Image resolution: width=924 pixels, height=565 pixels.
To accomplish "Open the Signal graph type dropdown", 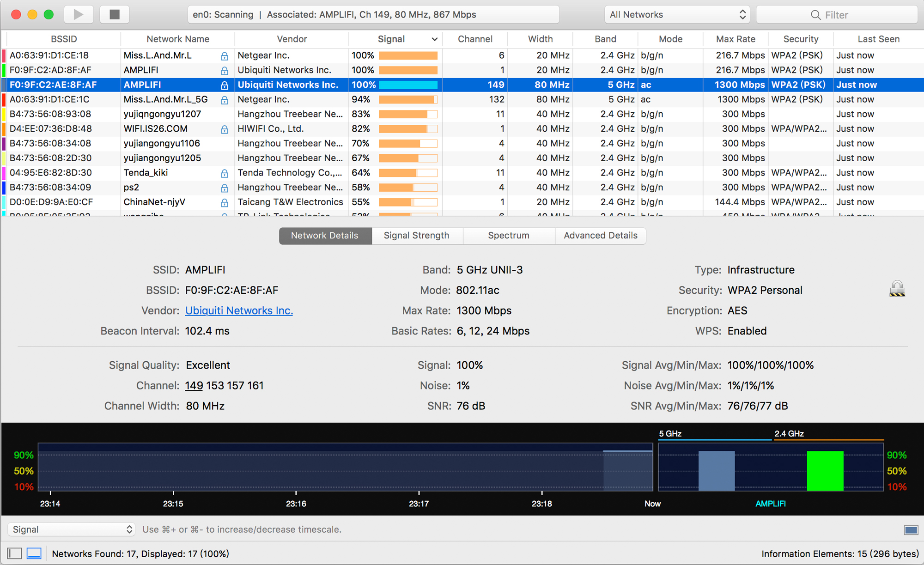I will pyautogui.click(x=72, y=529).
